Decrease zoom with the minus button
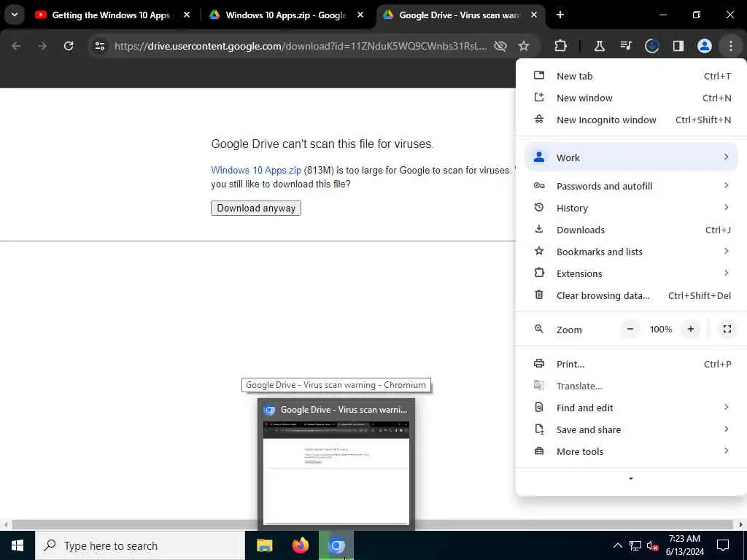This screenshot has width=747, height=560. (x=630, y=329)
